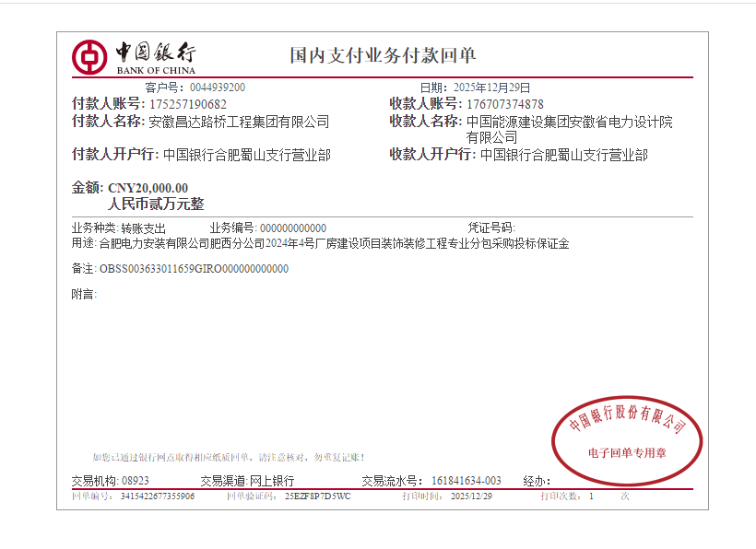Select the transaction serial number 161841634-003
This screenshot has width=756, height=549.
(x=466, y=481)
